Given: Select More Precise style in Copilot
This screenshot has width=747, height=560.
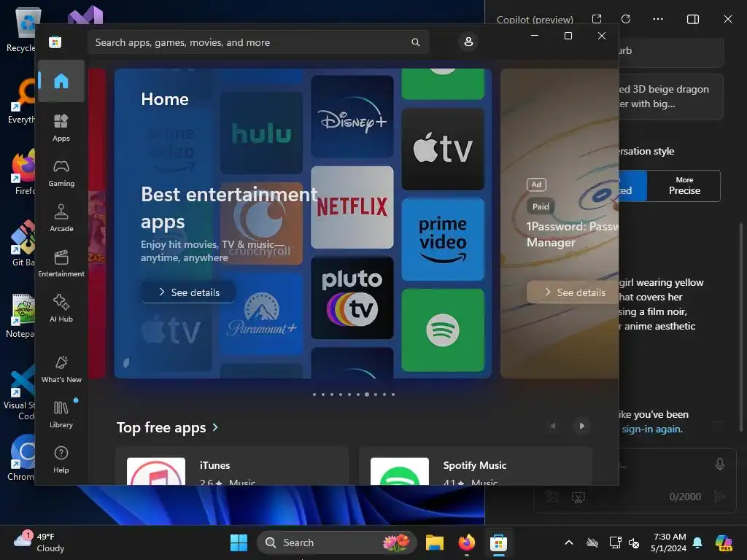Looking at the screenshot, I should click(684, 186).
